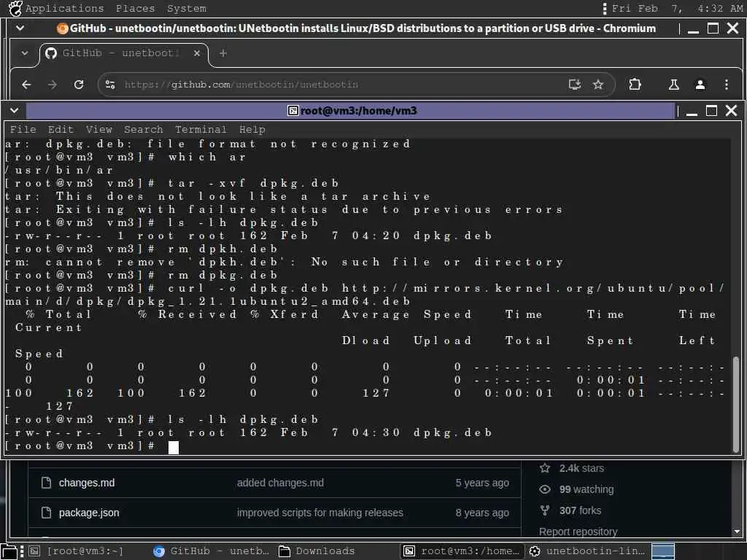Click the stars star icon on GitHub sidebar

point(544,468)
